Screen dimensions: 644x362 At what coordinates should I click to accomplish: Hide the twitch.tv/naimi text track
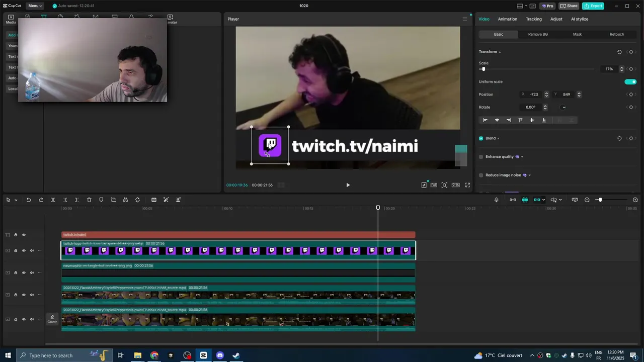point(23,235)
